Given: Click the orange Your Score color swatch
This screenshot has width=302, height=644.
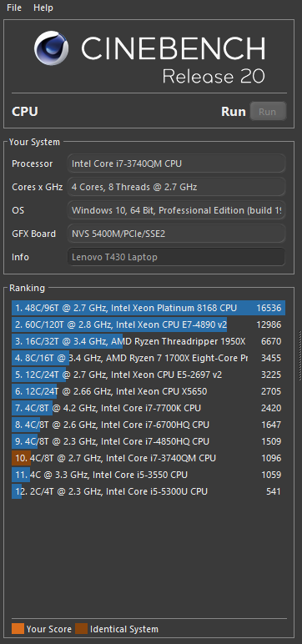Looking at the screenshot, I should click(18, 629).
